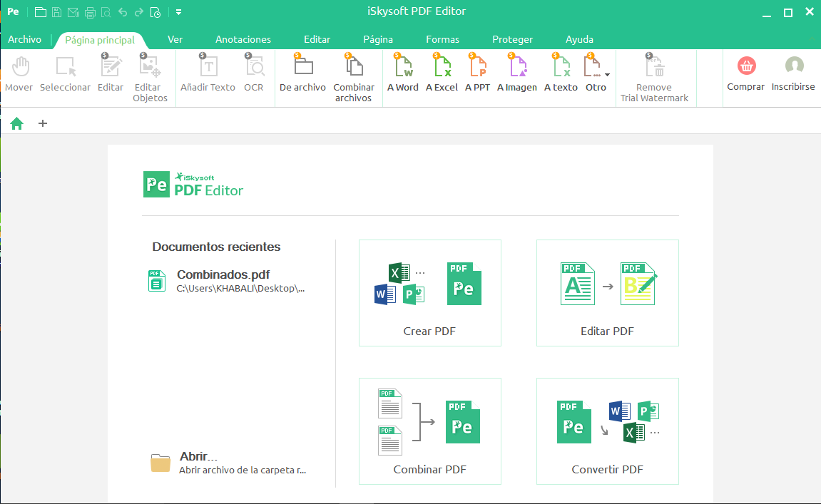
Task: Switch to the Proteger tab
Action: pyautogui.click(x=512, y=40)
